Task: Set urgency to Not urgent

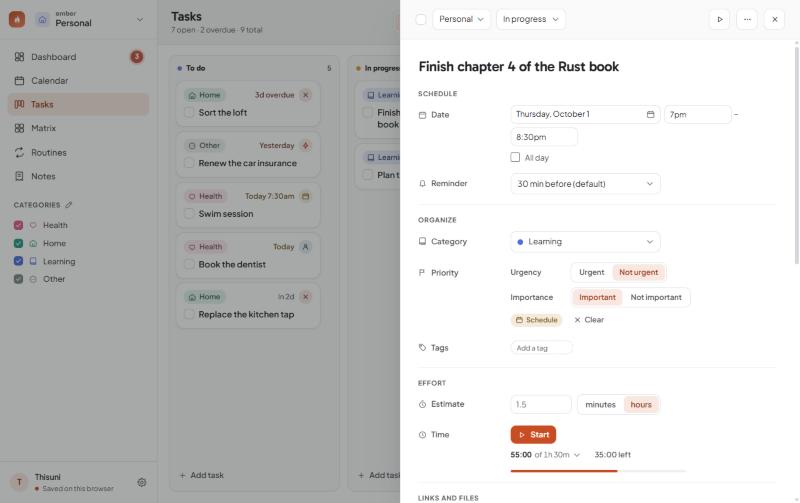Action: [638, 272]
